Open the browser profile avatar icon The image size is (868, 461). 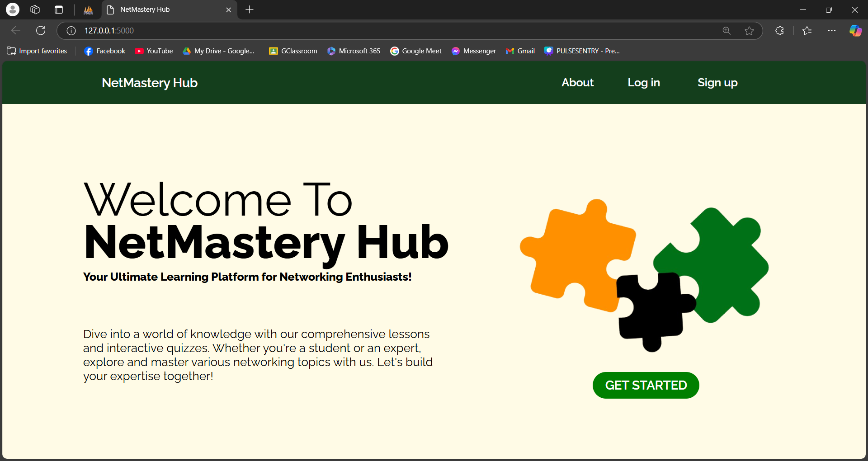(13, 9)
